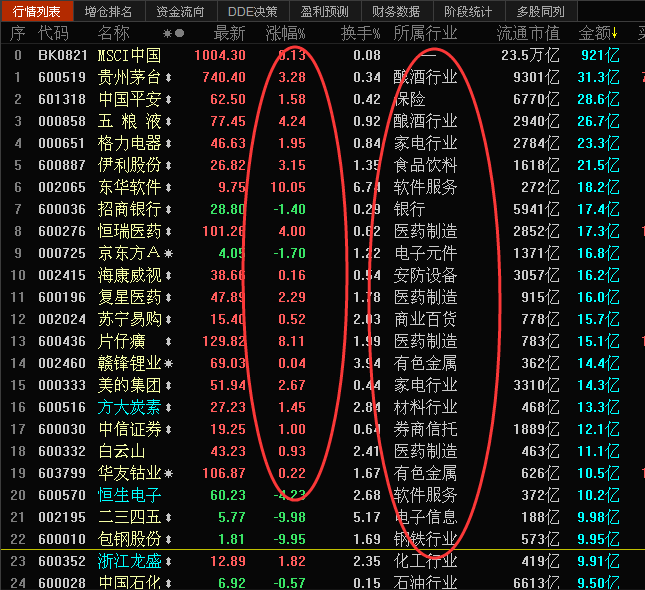Select the 多股同列 tab
645x590 pixels.
(541, 11)
